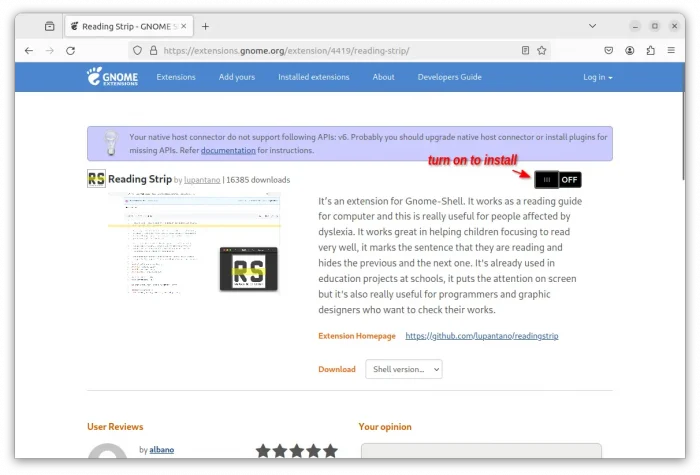The height and width of the screenshot is (475, 700).
Task: Click the Reading Strip screenshot thumbnail
Action: [194, 243]
